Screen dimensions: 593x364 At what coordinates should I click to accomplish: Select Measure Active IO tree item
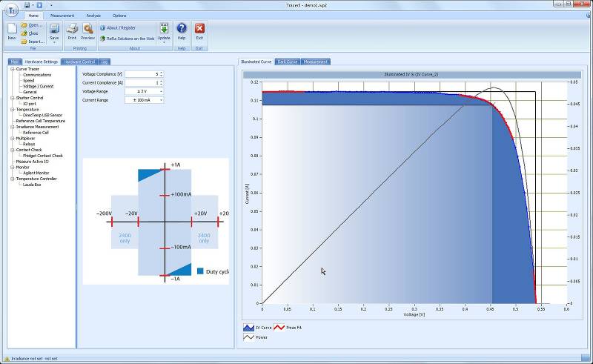click(32, 162)
